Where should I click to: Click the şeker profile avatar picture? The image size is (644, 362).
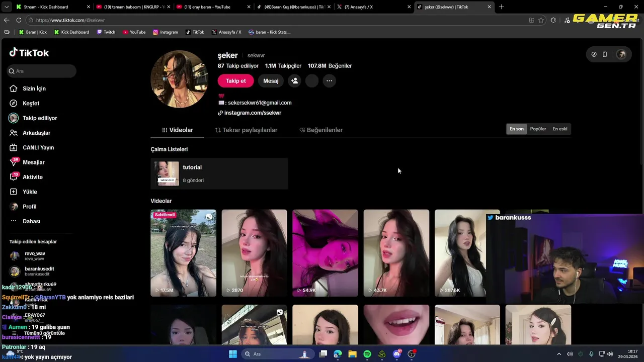coord(179,78)
